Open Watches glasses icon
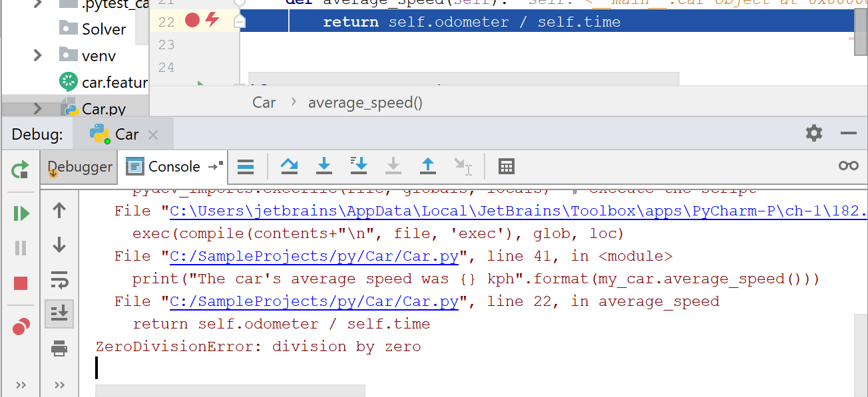The width and height of the screenshot is (868, 397). click(x=848, y=166)
